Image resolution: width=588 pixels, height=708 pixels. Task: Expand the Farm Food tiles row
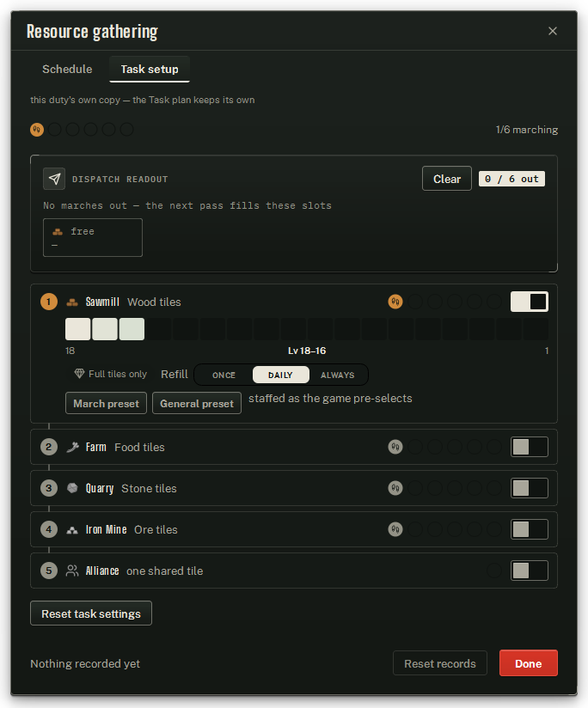tap(293, 447)
